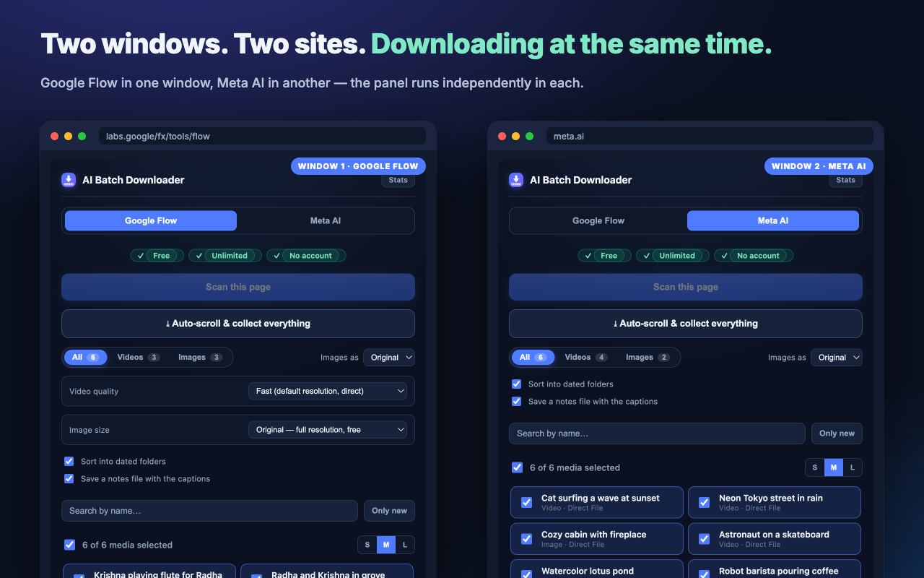Select Meta AI tab in meta.ai window

pos(773,221)
